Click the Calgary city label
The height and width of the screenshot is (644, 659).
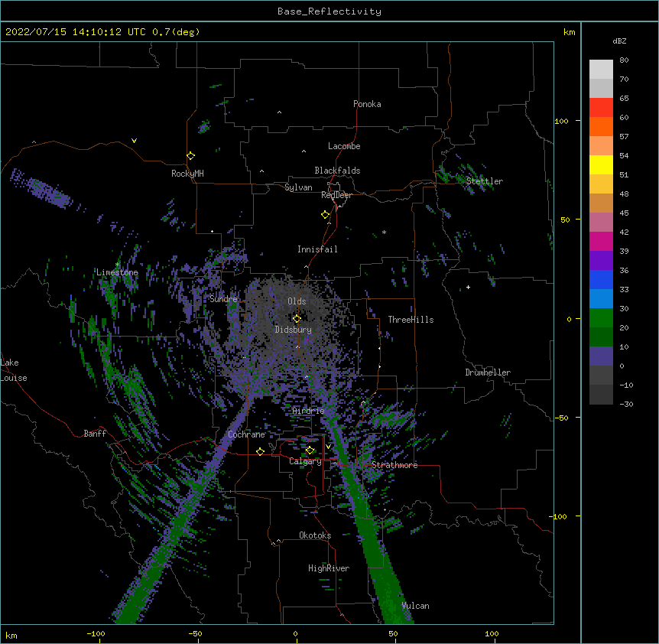(305, 461)
